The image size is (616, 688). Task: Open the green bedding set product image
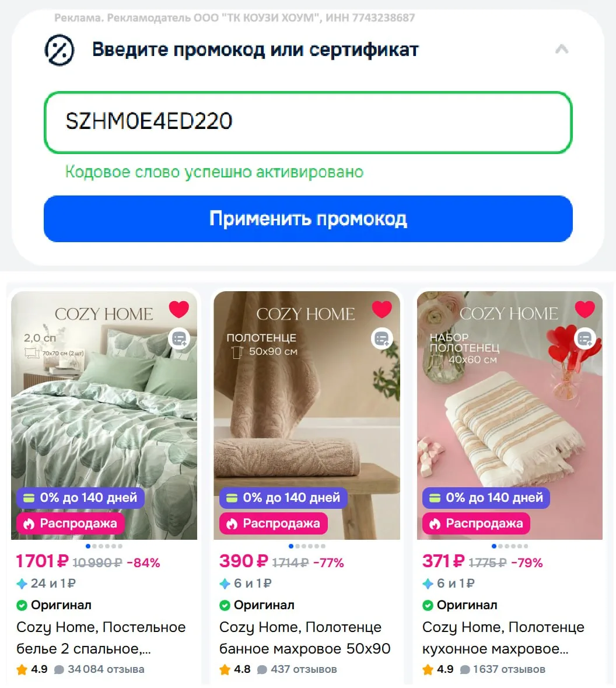coord(104,415)
